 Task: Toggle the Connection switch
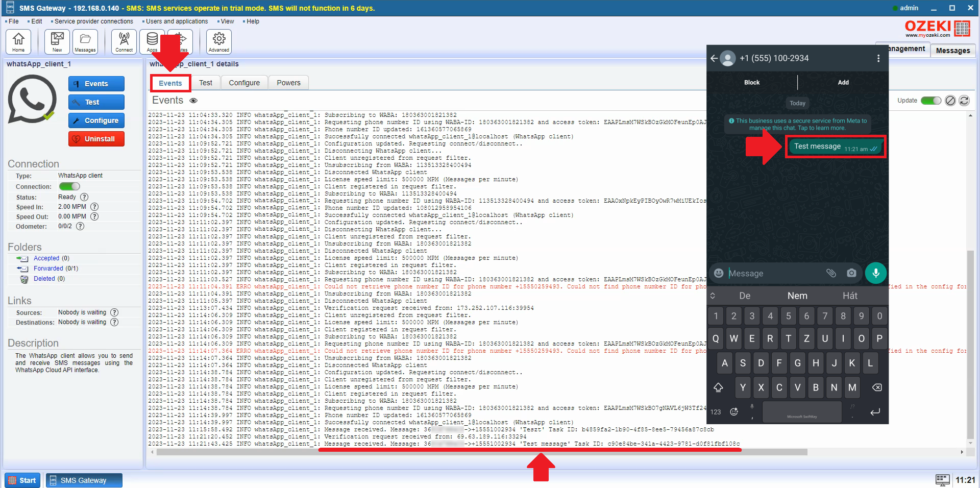(x=69, y=186)
